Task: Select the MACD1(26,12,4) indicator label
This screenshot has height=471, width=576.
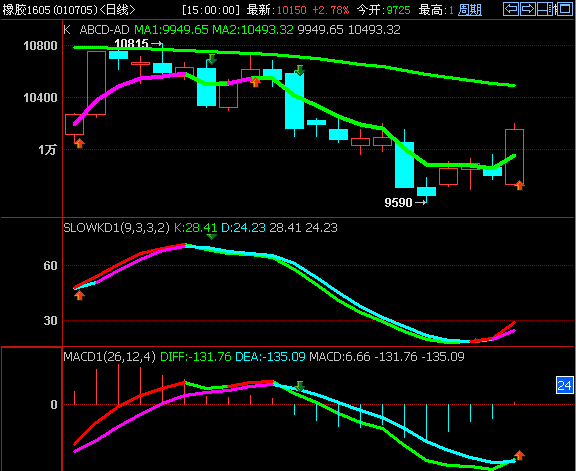Action: 109,356
